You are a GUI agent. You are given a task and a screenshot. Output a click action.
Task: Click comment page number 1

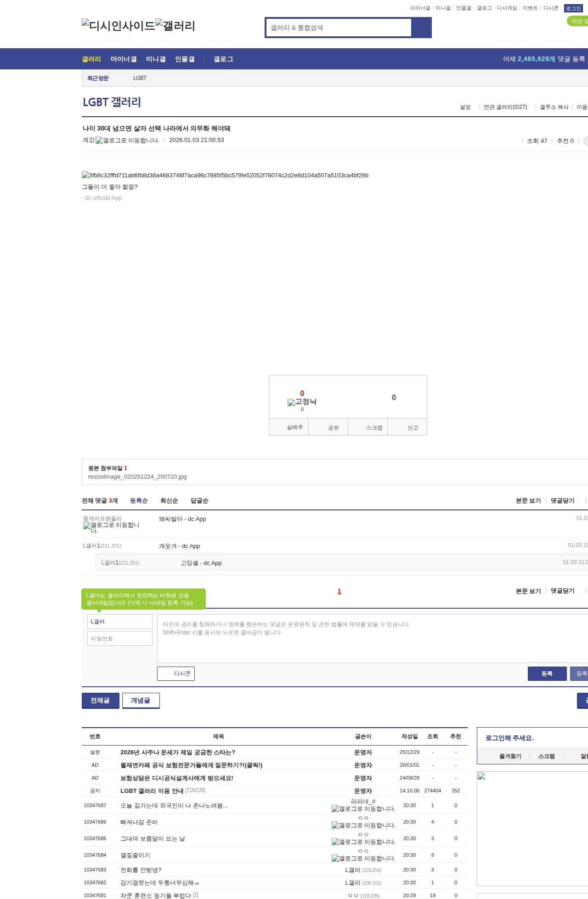tap(339, 592)
